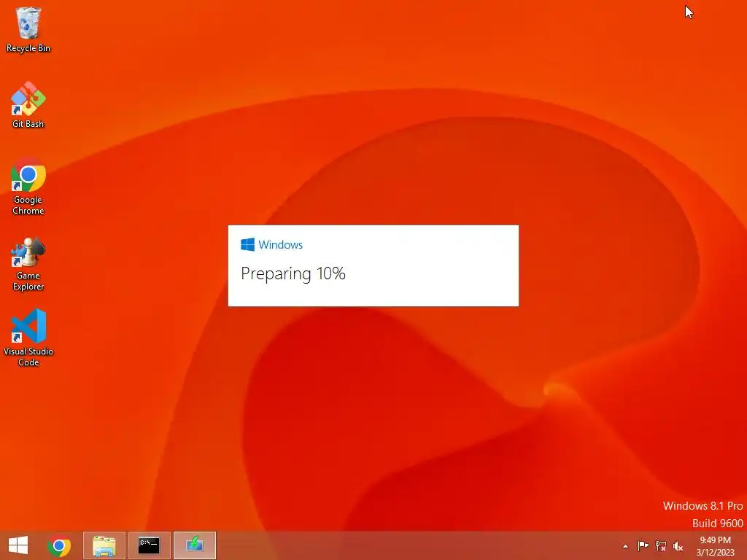The width and height of the screenshot is (747, 560).
Task: Switch to Command Prompt taskbar window
Action: pos(149,545)
